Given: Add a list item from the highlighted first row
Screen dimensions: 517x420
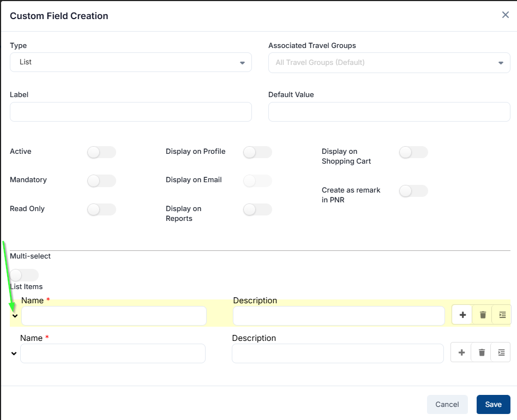Looking at the screenshot, I should click(462, 315).
